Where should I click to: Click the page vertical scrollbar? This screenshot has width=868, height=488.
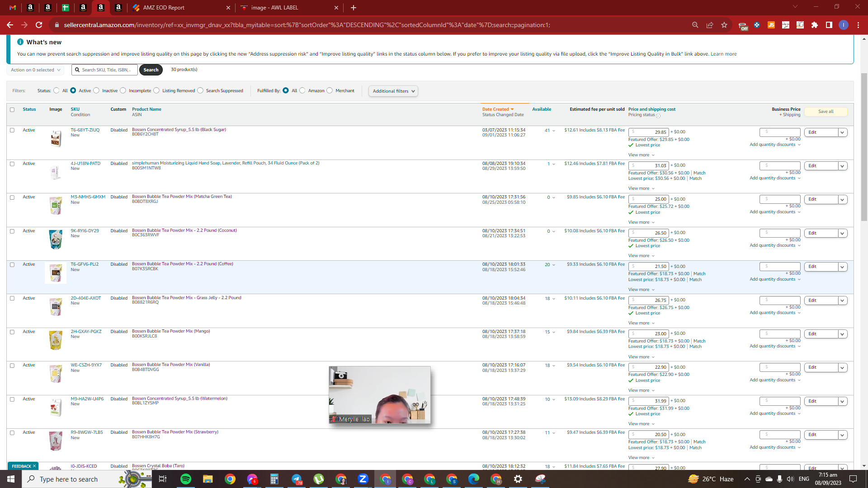864,147
